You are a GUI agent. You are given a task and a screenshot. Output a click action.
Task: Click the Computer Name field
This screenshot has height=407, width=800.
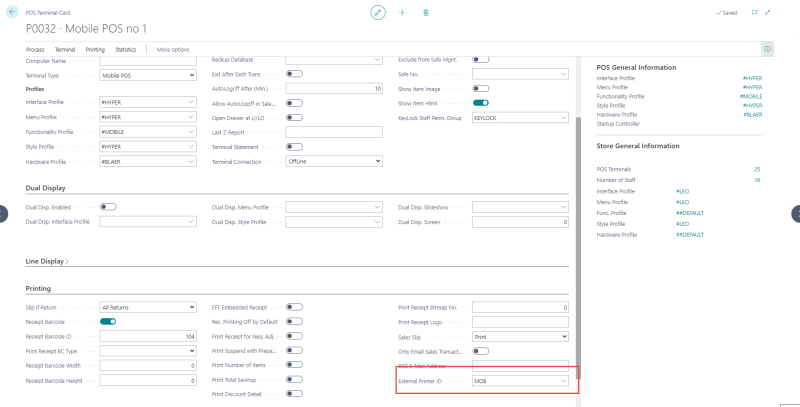tap(148, 61)
